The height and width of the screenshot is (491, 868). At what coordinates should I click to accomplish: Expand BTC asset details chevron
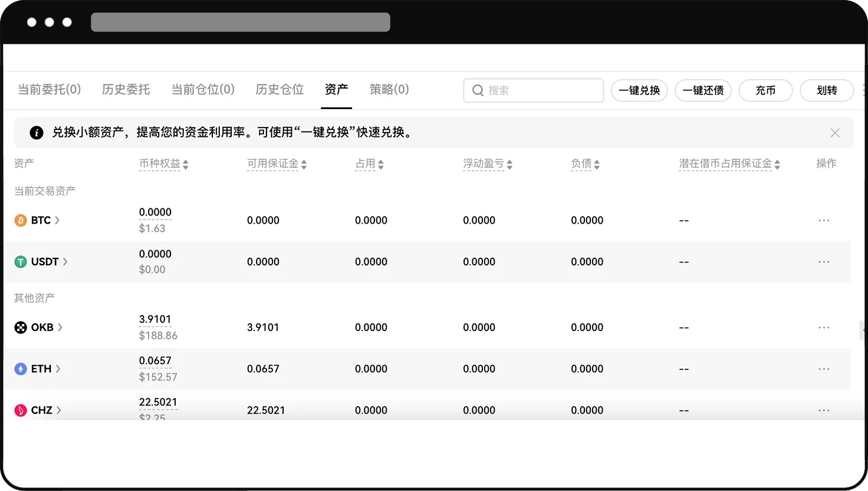click(x=57, y=220)
